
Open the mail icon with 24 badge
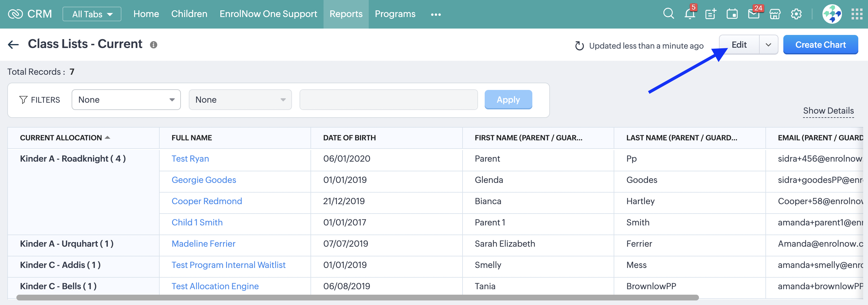[x=754, y=14]
